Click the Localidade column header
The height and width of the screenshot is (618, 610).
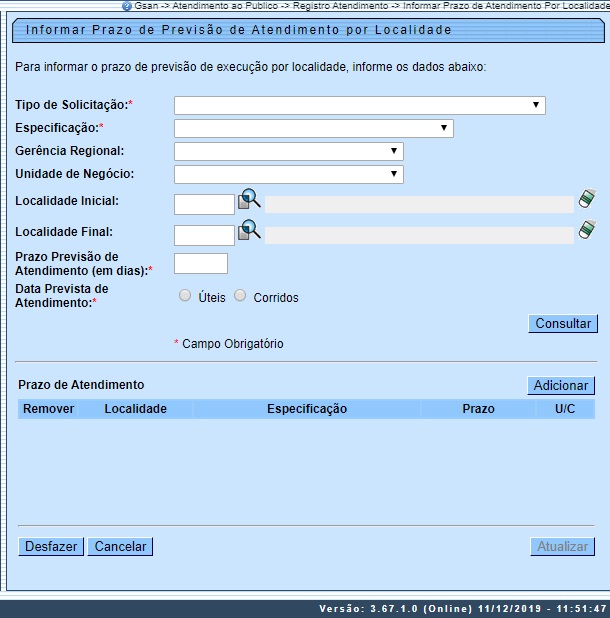pos(136,409)
